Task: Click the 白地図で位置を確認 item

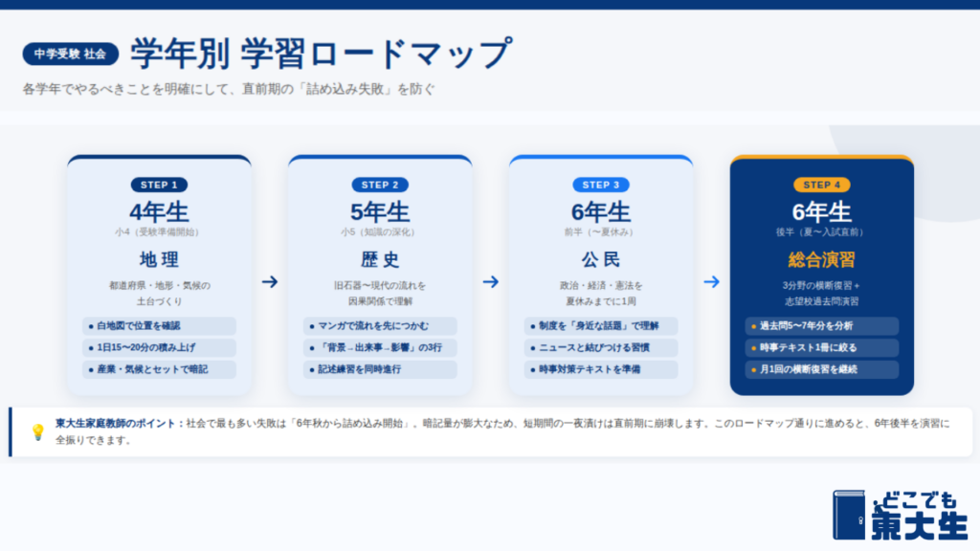Action: (160, 326)
